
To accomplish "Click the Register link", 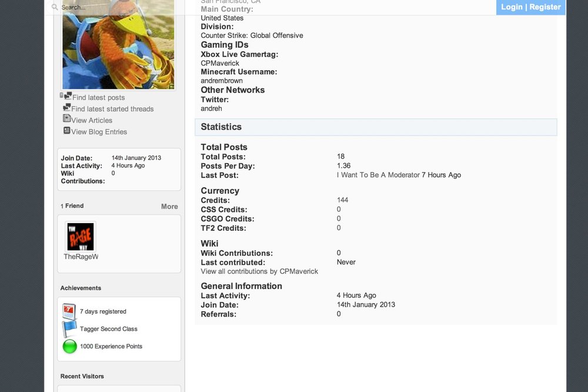I will [545, 6].
